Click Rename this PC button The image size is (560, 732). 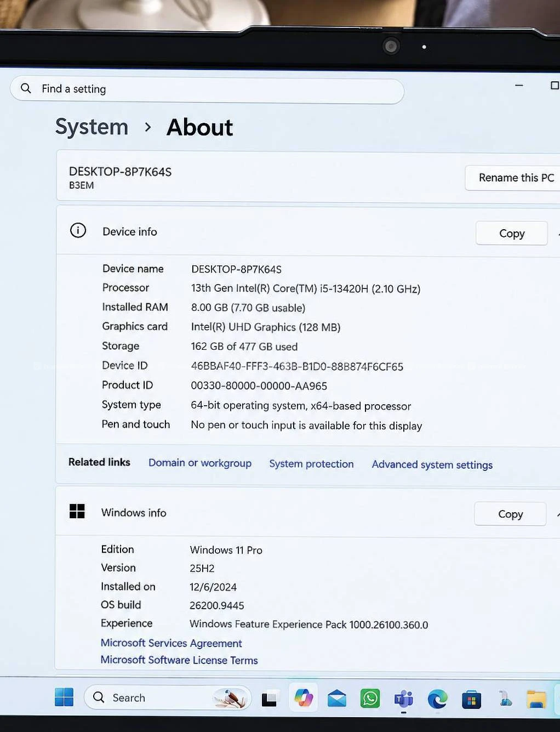(513, 178)
